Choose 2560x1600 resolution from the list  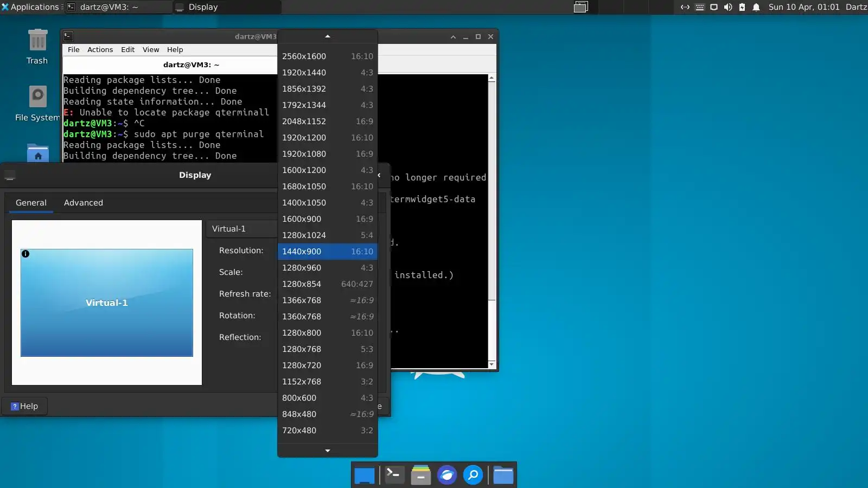click(327, 56)
